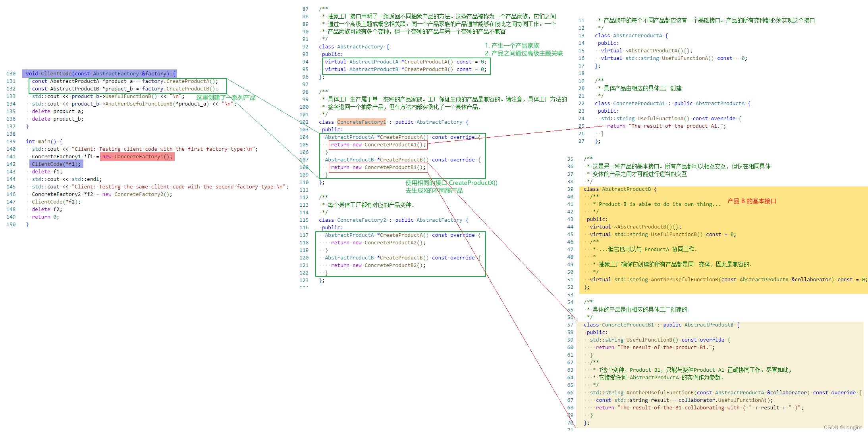Click virtual CreateProductB() declaration on line 95
868x434 pixels.
[x=405, y=69]
